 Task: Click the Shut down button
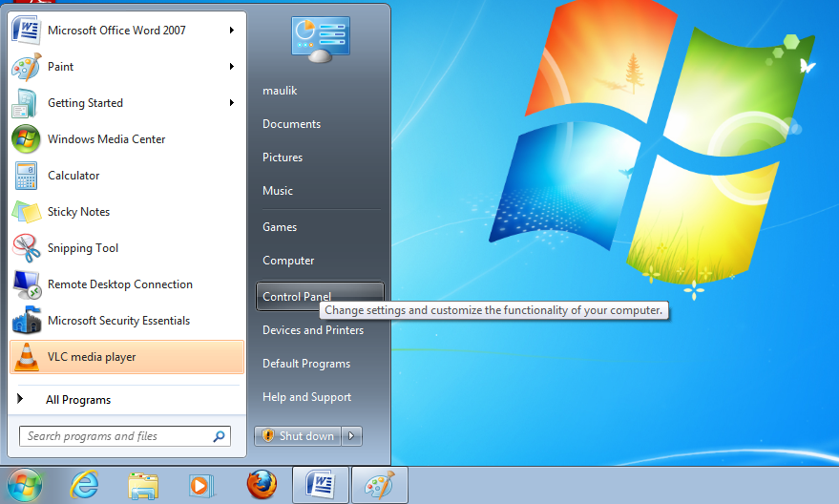(298, 436)
